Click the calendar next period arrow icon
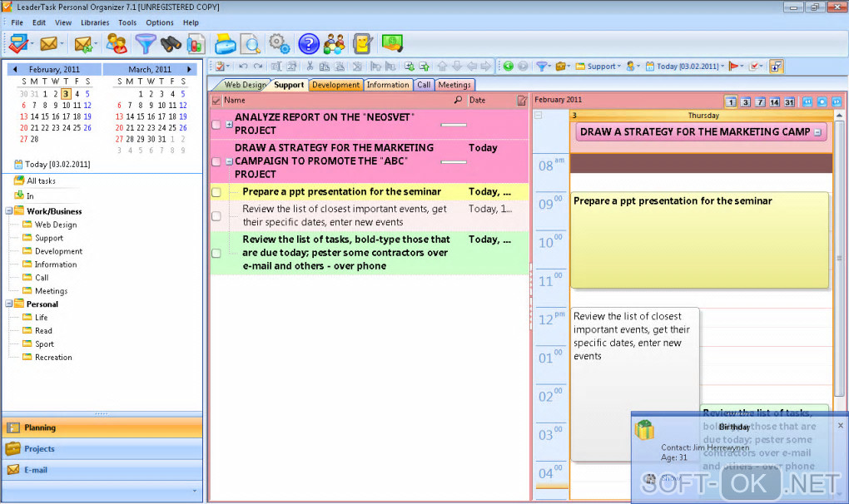The width and height of the screenshot is (849, 504). (837, 101)
